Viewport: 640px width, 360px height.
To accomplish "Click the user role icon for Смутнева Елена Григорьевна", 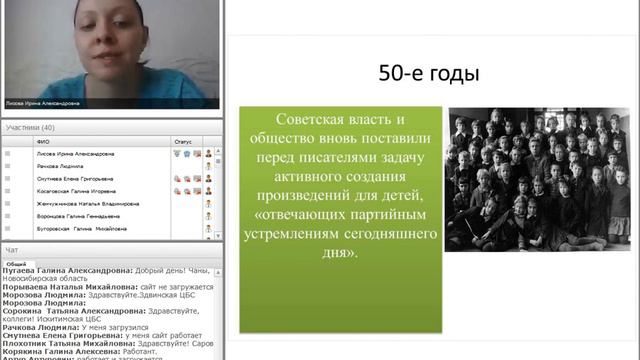I will click(209, 179).
